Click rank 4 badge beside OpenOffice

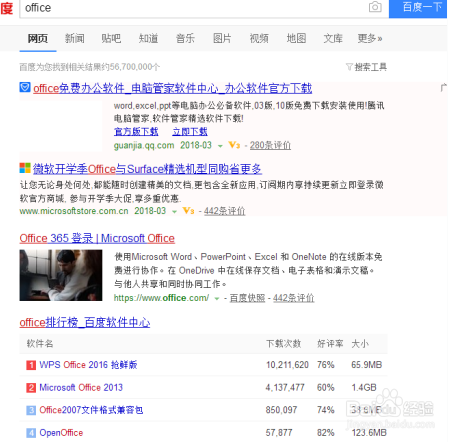point(31,433)
